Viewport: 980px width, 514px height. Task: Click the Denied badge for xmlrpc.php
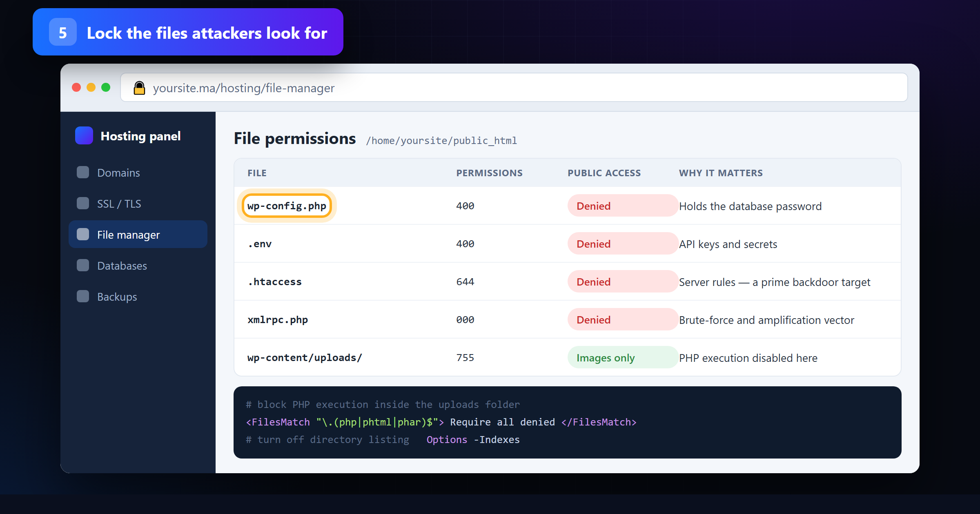pyautogui.click(x=623, y=319)
